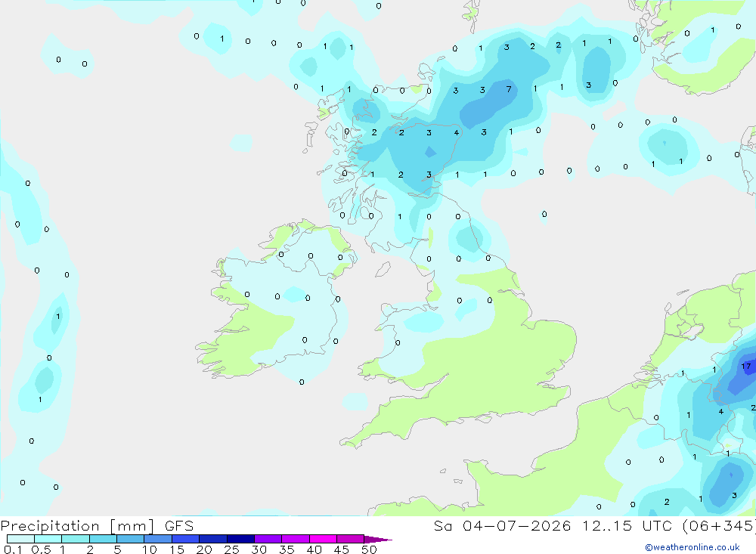This screenshot has width=756, height=554.
Task: Select the 25–30 mm navy legend swatch
Action: pos(240,539)
